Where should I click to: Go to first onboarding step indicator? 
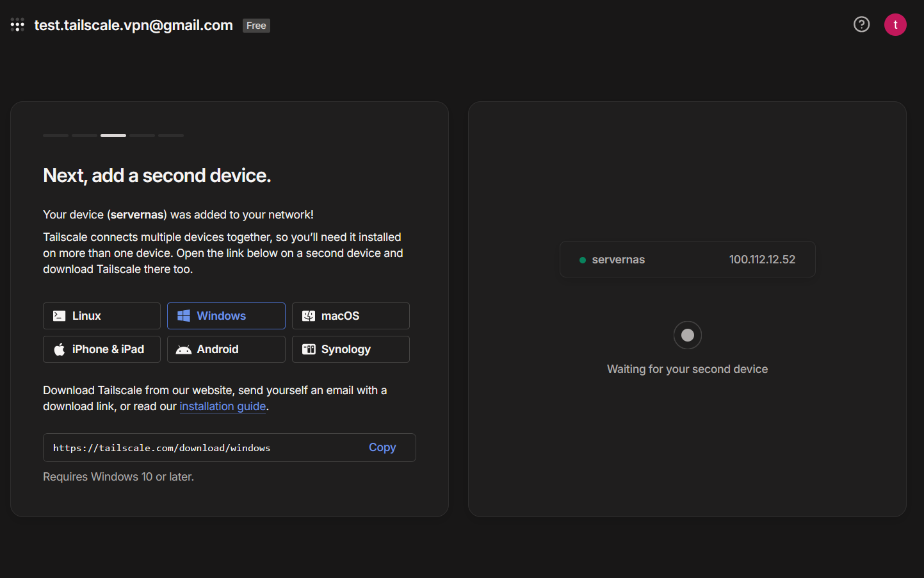tap(56, 136)
